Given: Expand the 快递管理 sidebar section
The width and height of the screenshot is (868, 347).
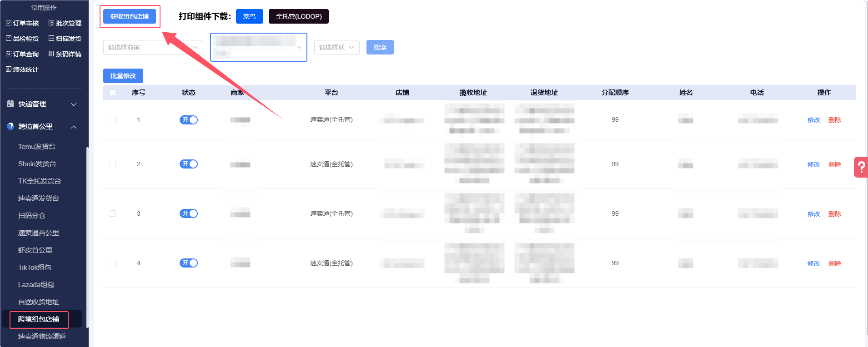Looking at the screenshot, I should (x=42, y=104).
